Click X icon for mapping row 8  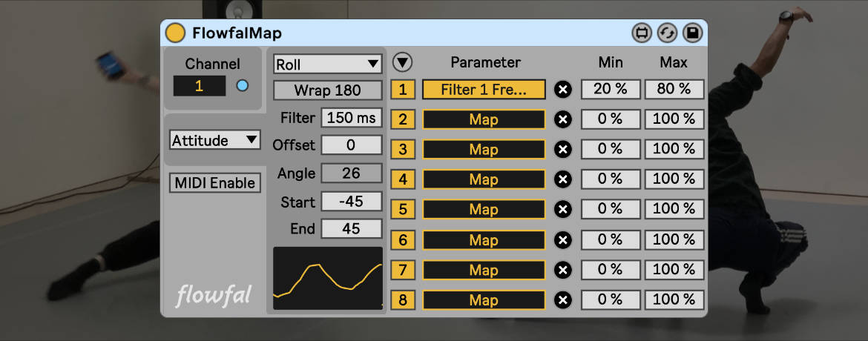click(x=562, y=300)
